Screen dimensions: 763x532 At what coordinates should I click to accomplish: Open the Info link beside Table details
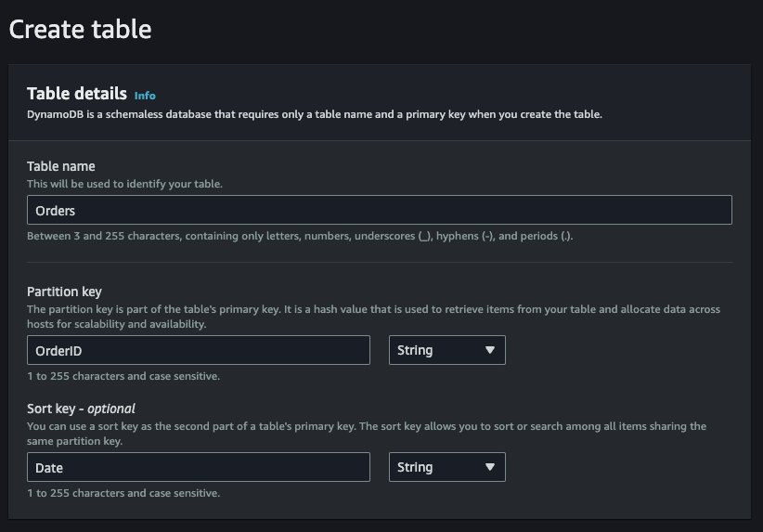[x=145, y=96]
